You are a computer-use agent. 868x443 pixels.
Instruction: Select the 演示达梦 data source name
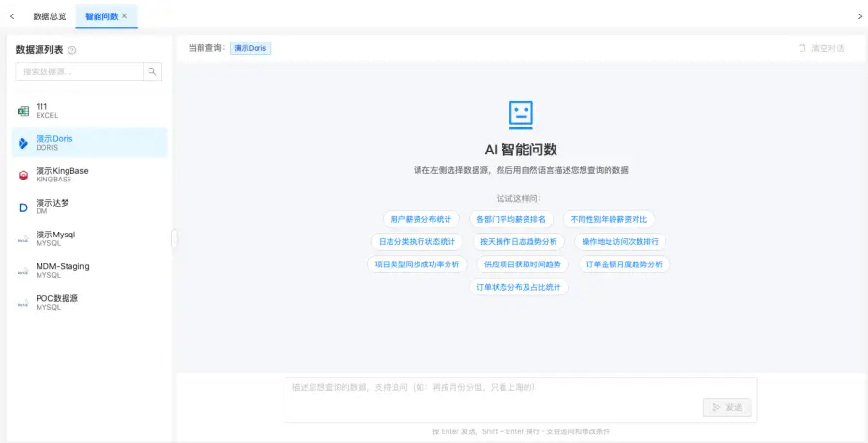point(53,203)
